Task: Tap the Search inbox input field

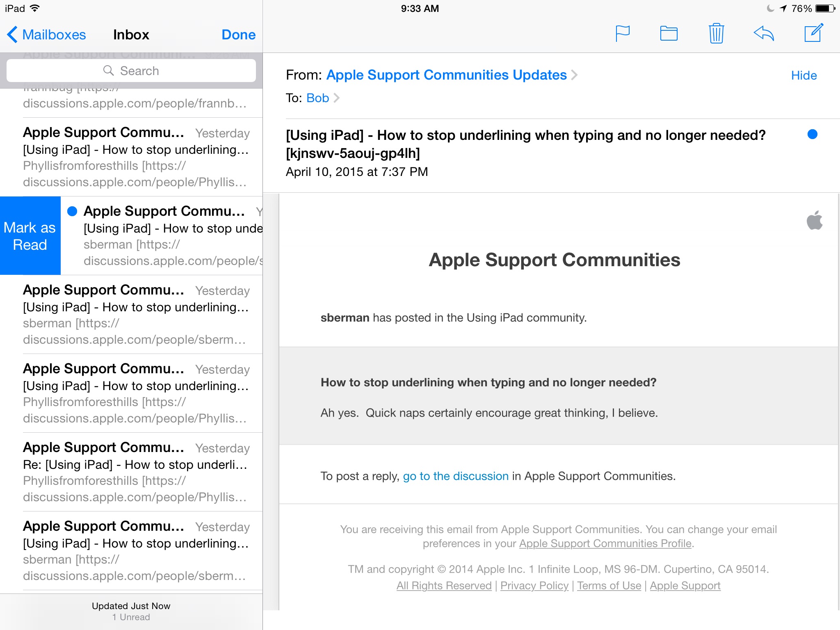Action: [131, 71]
